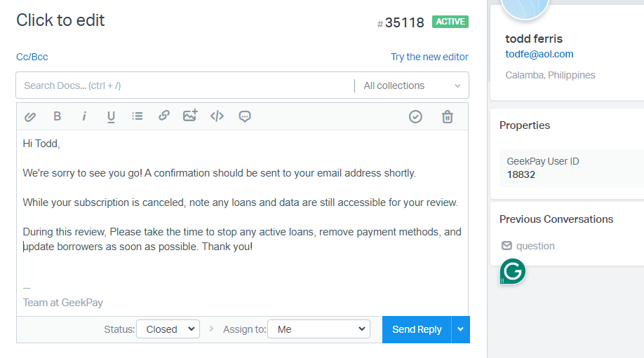Click the envelope icon beside question
This screenshot has height=358, width=644.
click(507, 246)
